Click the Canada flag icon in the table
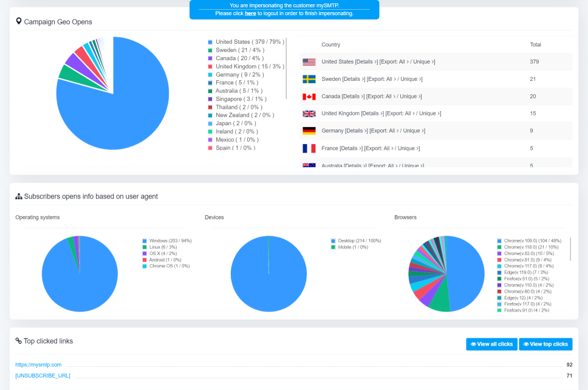 click(309, 97)
